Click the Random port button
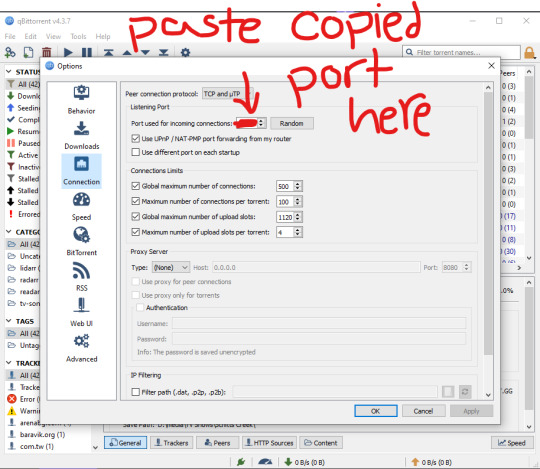 291,123
